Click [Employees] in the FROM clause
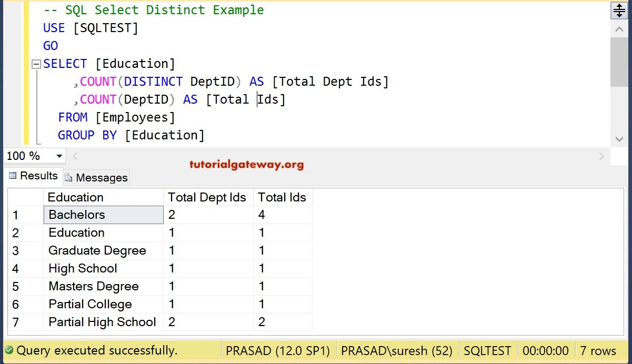Viewport: 632px width, 364px height. tap(135, 117)
